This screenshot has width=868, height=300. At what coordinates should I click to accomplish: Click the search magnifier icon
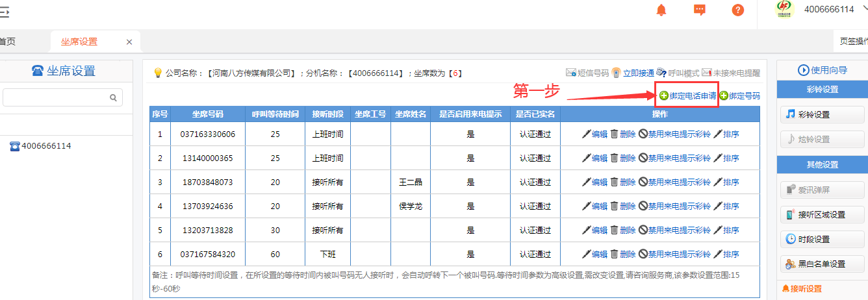coord(113,97)
